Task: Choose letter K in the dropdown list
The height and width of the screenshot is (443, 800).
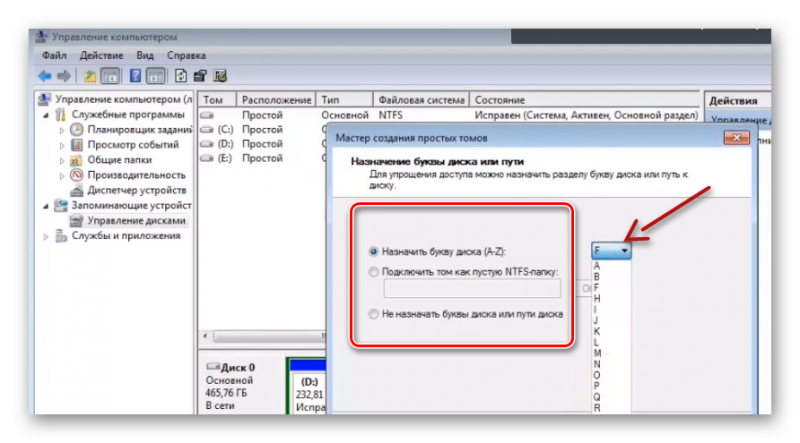Action: click(597, 331)
